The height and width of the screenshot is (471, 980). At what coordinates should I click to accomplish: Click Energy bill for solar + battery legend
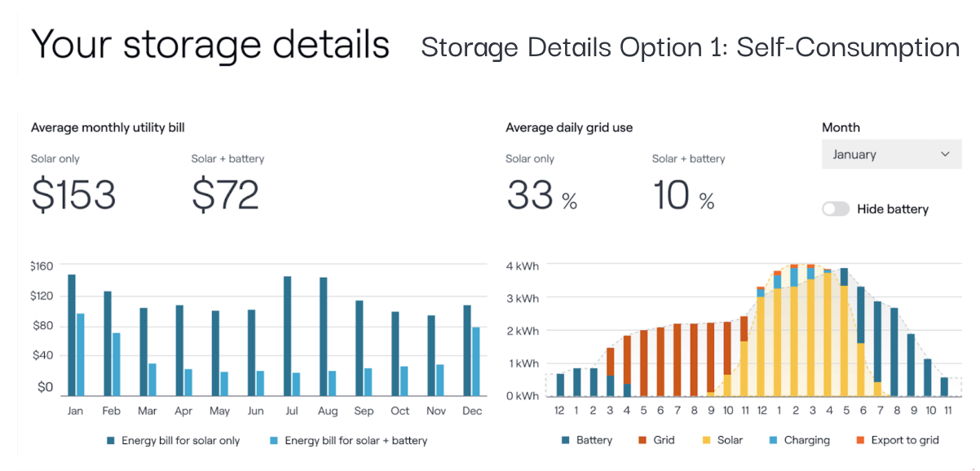[x=347, y=441]
